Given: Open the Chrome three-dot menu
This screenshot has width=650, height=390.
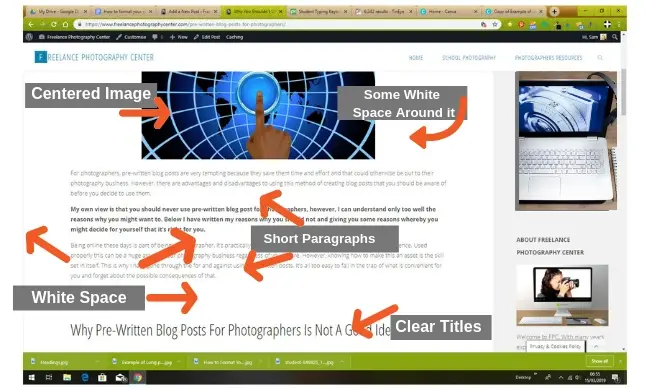Looking at the screenshot, I should (x=618, y=24).
